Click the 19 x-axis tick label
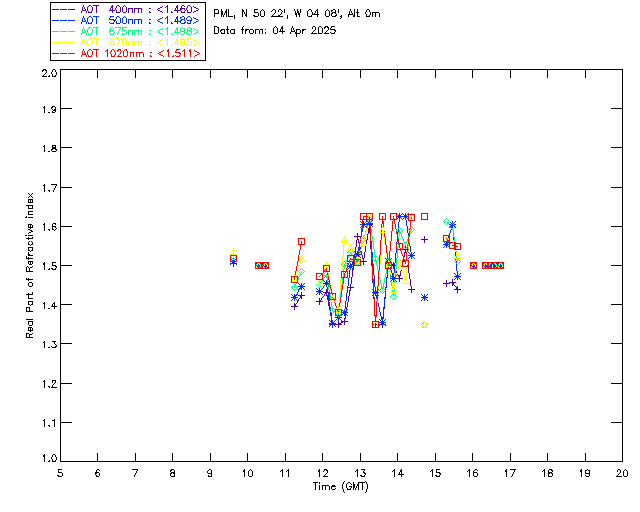640x512 pixels. tap(585, 473)
